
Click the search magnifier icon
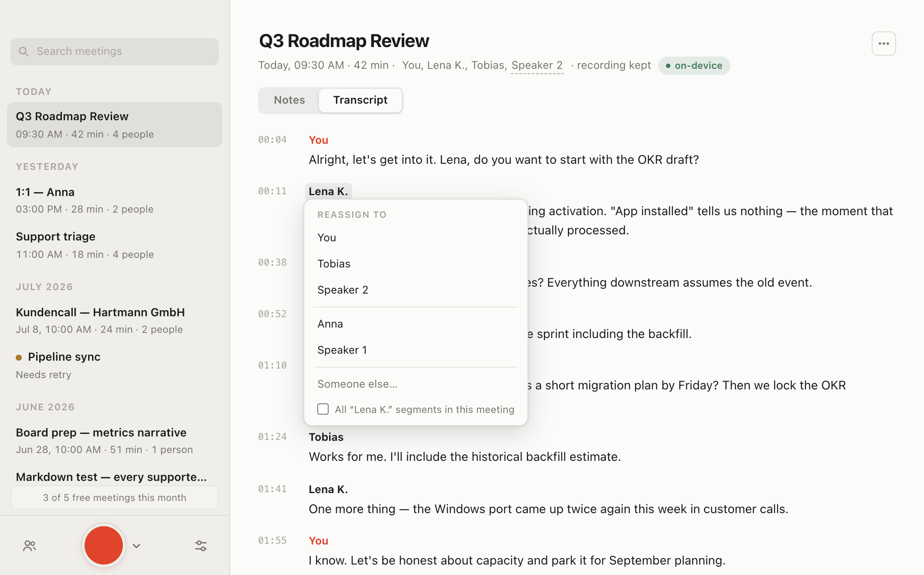24,51
